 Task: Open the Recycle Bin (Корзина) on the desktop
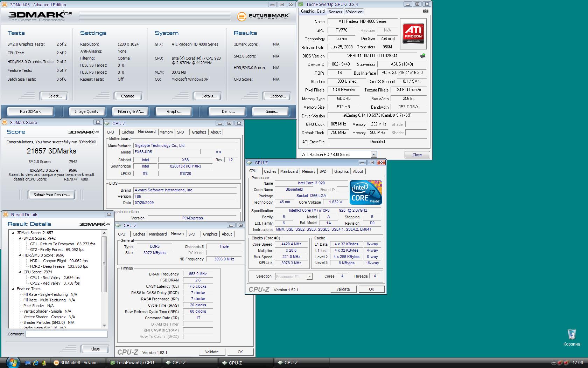pyautogui.click(x=572, y=337)
